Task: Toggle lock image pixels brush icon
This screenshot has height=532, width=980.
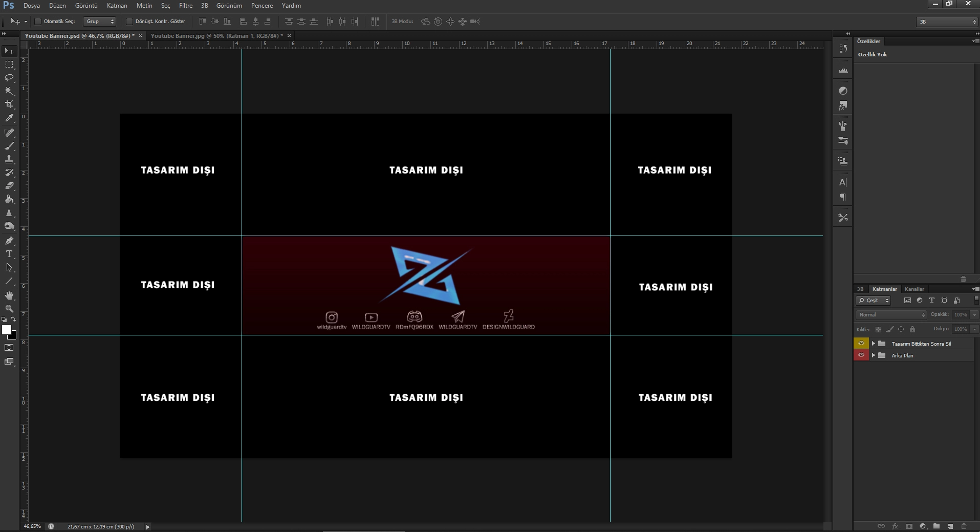Action: [890, 329]
